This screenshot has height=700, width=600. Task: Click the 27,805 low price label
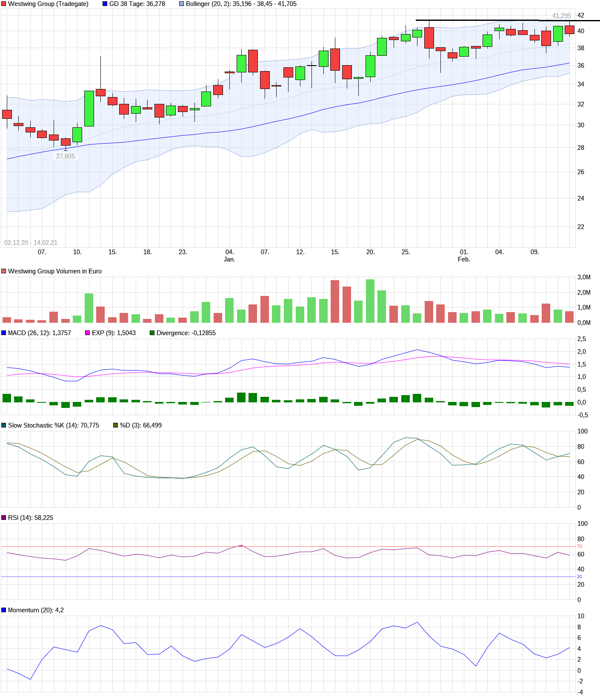pyautogui.click(x=65, y=156)
